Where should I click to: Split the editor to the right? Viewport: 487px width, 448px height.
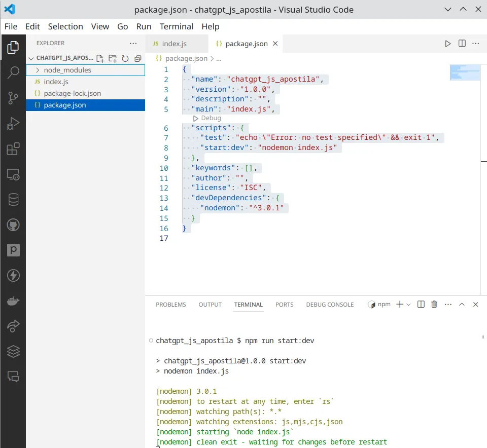click(x=462, y=44)
